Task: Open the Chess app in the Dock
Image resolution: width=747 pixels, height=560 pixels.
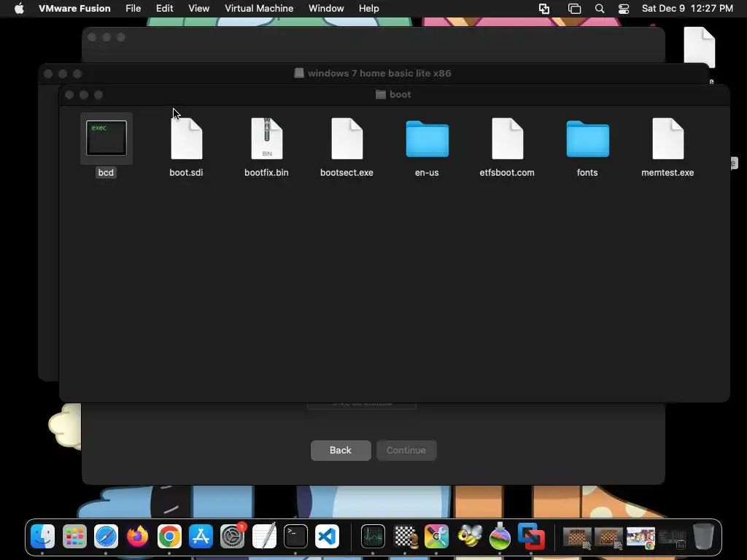Action: click(405, 536)
